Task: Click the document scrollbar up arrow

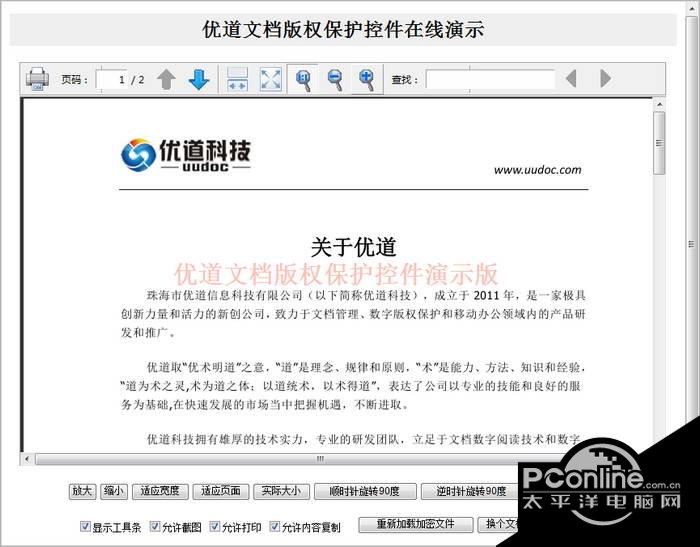Action: [x=659, y=104]
